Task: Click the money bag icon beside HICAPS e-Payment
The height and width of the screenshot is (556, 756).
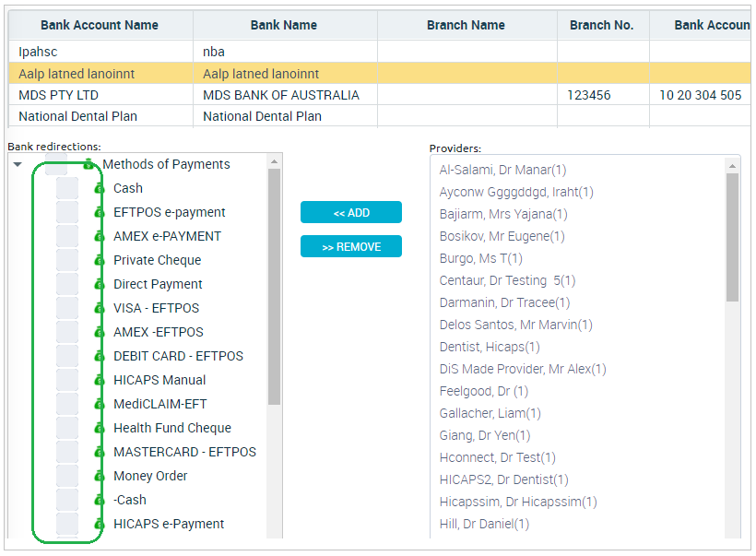Action: (x=100, y=524)
